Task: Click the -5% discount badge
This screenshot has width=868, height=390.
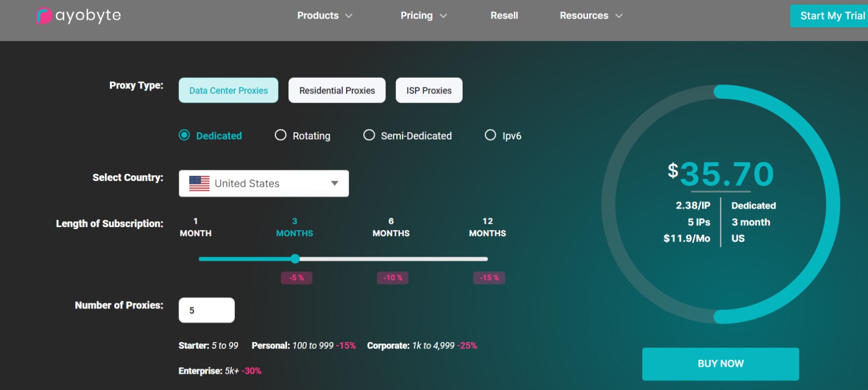Action: tap(296, 278)
